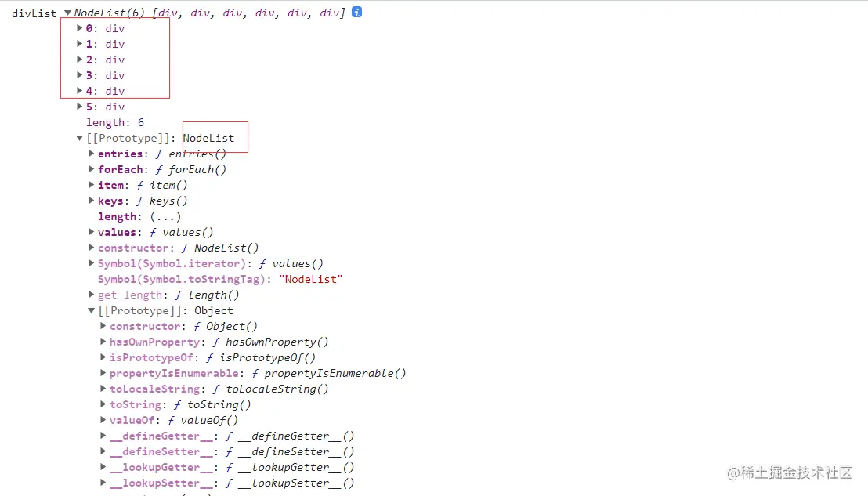Invoke the length (...) getter value
This screenshot has width=868, height=496.
pyautogui.click(x=165, y=216)
